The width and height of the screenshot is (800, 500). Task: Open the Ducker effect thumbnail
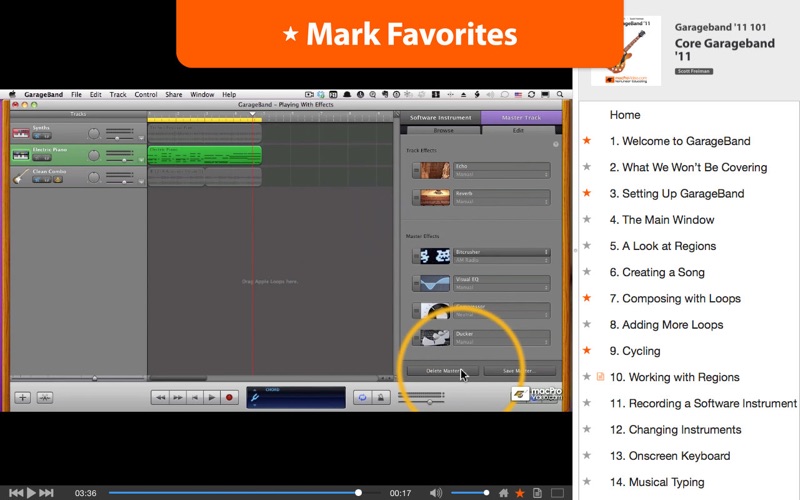435,338
